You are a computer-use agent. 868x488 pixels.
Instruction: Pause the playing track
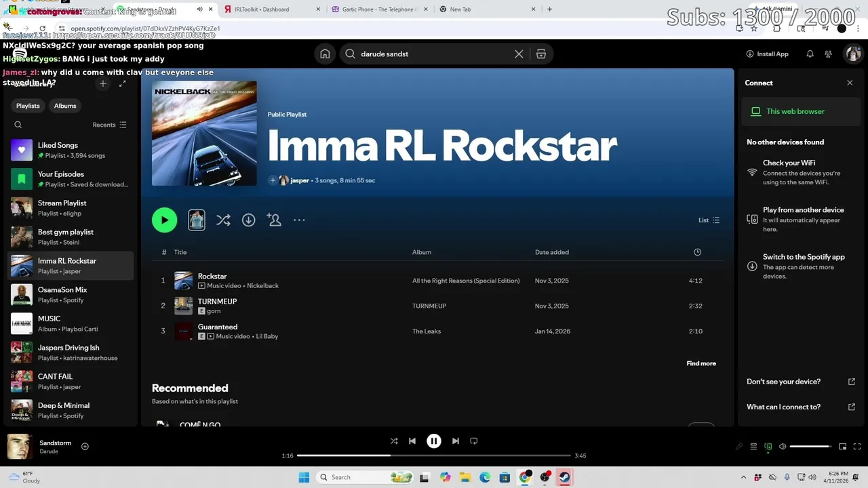pyautogui.click(x=434, y=441)
